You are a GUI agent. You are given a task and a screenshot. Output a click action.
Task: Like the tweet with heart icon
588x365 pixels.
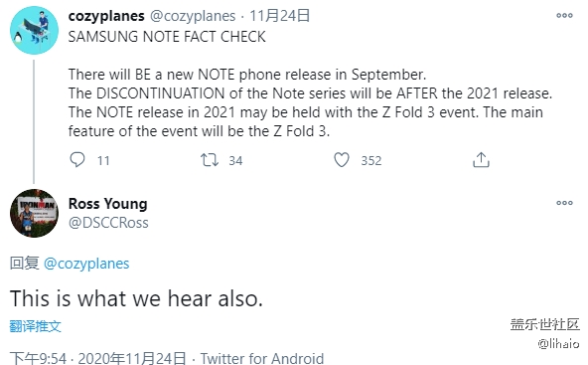pos(342,160)
